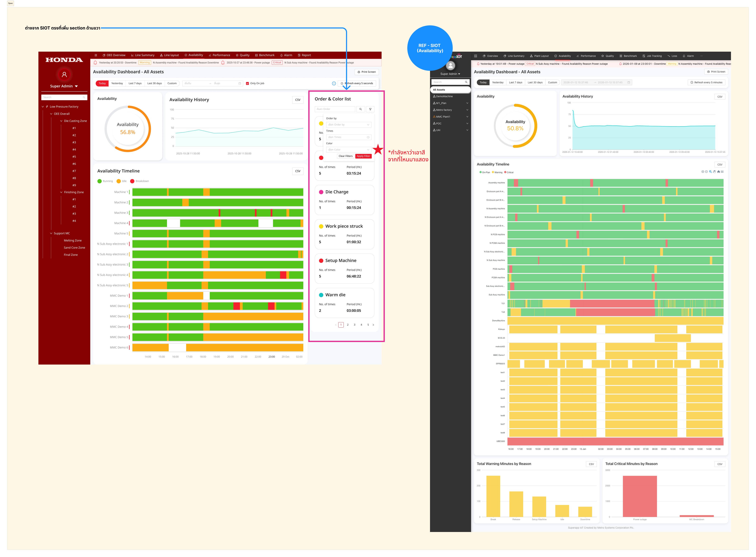Viewport: 756px width, 557px height.
Task: Click the Clear Filters button
Action: pyautogui.click(x=345, y=156)
